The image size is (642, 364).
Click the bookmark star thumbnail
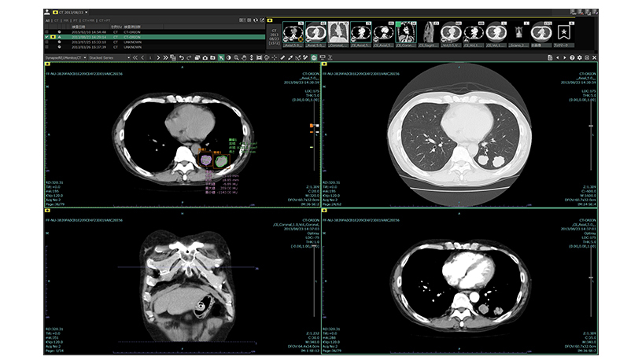566,32
